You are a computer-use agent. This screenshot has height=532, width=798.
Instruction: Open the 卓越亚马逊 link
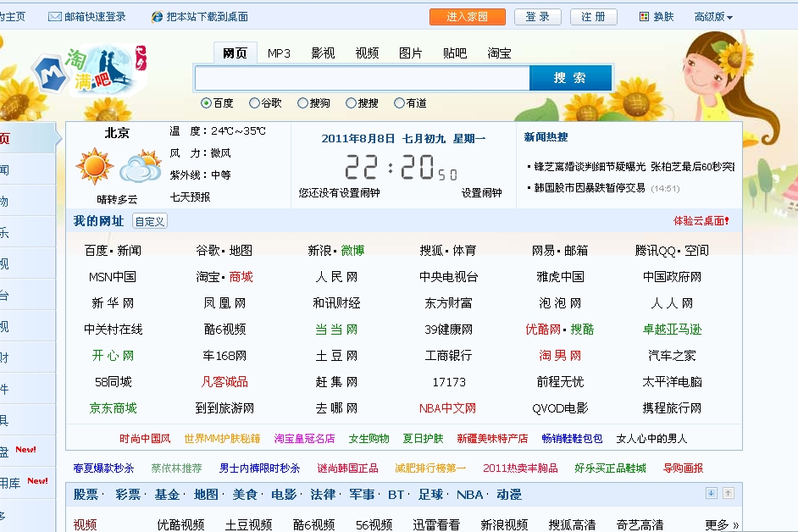point(673,330)
